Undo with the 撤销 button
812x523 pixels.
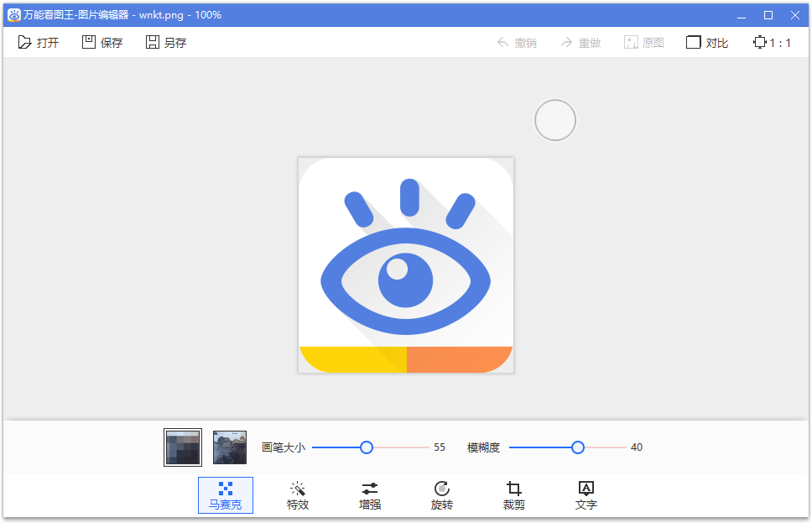tap(517, 43)
